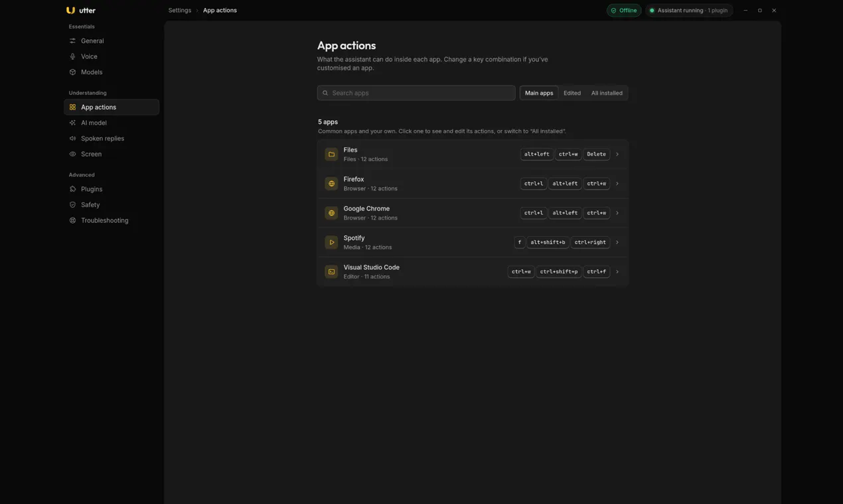Click the "5 apps" heading
This screenshot has height=504, width=843.
pos(328,122)
